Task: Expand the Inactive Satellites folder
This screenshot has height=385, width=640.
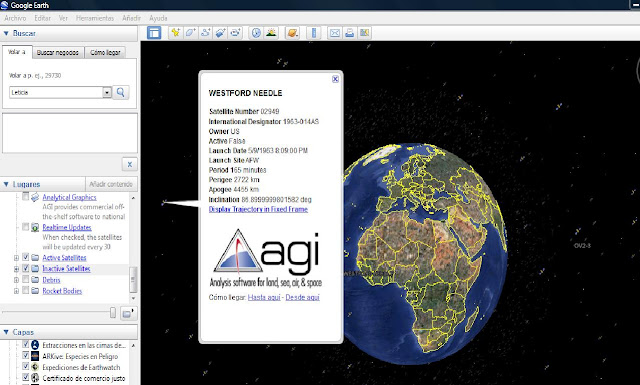Action: [16, 269]
